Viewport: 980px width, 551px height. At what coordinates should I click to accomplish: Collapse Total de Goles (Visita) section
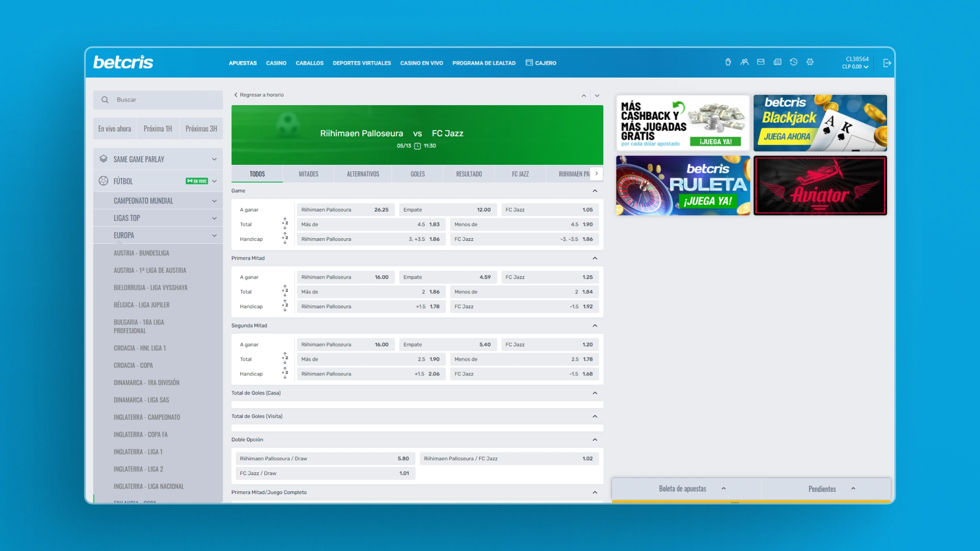595,416
